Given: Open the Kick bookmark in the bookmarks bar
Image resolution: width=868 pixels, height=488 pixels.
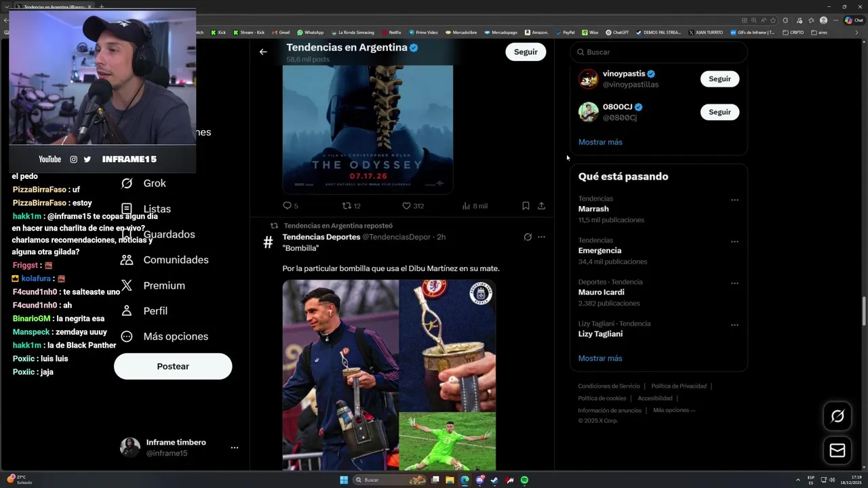Looking at the screenshot, I should point(218,32).
